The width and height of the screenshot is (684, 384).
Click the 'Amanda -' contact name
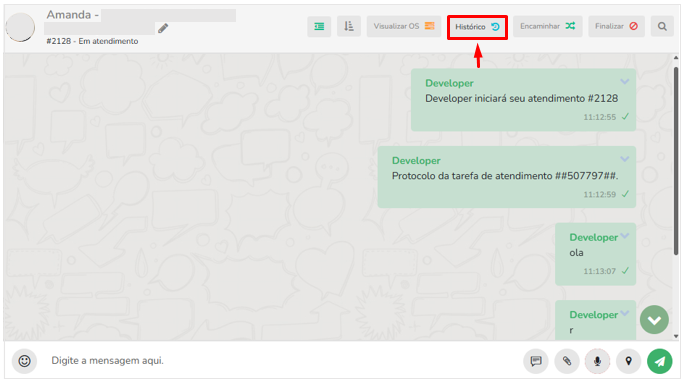click(x=73, y=15)
